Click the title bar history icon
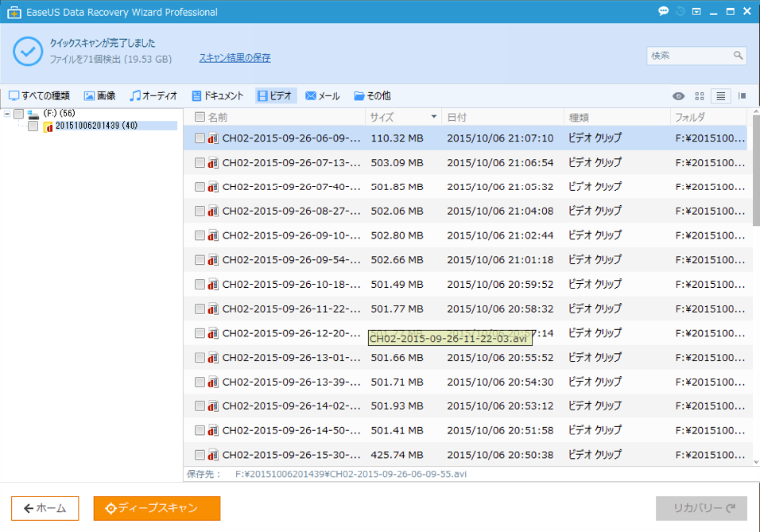Viewport: 760px width, 532px height. [x=681, y=11]
